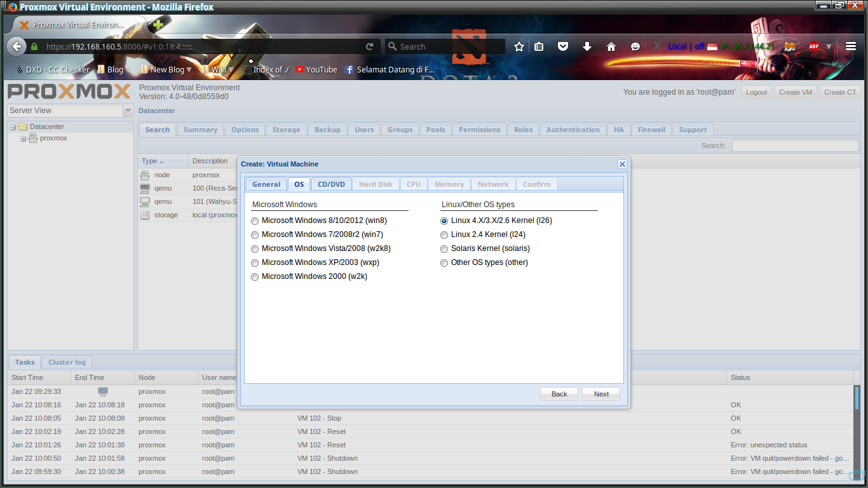Viewport: 868px width, 488px height.
Task: Open the bookmarks list icon
Action: 539,46
